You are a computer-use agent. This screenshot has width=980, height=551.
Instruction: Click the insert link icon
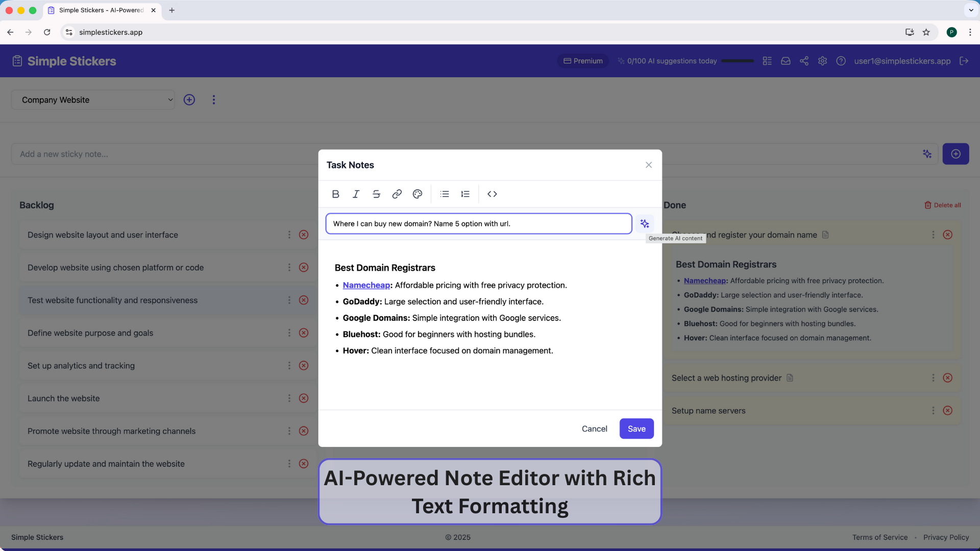(397, 194)
